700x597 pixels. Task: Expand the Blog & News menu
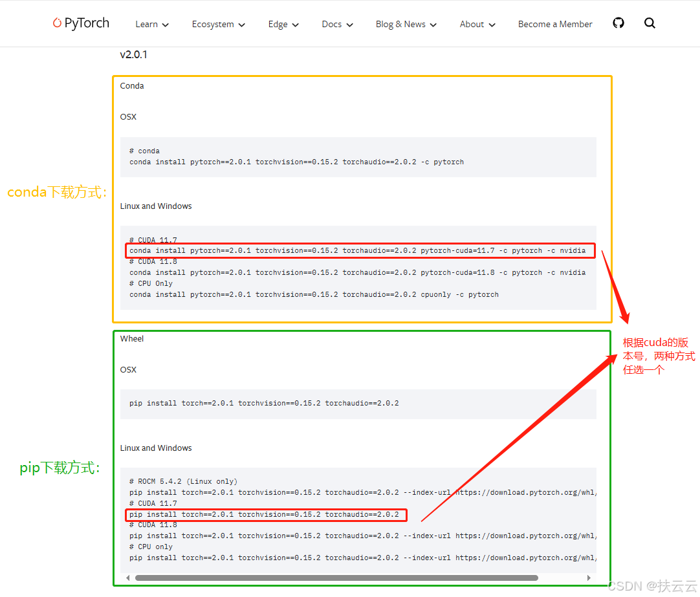pyautogui.click(x=406, y=24)
